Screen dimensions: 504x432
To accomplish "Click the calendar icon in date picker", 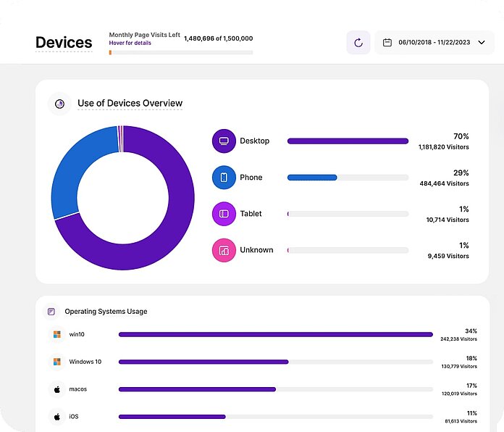I will pyautogui.click(x=387, y=43).
